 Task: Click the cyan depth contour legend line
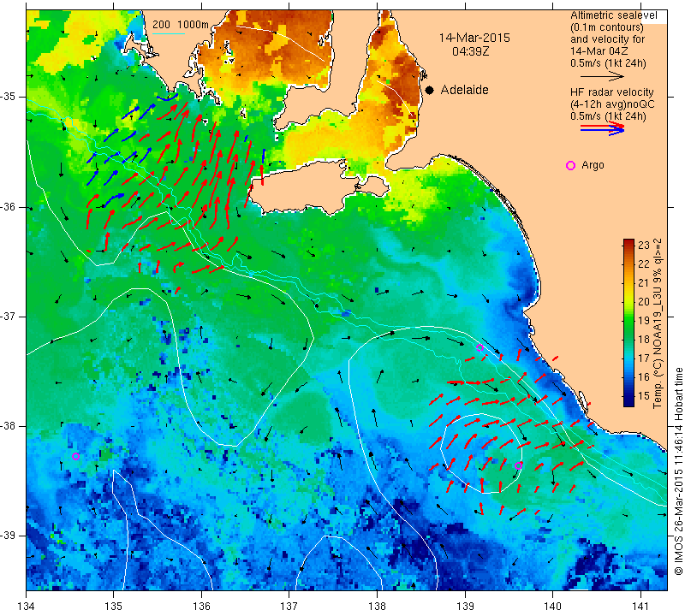169,33
